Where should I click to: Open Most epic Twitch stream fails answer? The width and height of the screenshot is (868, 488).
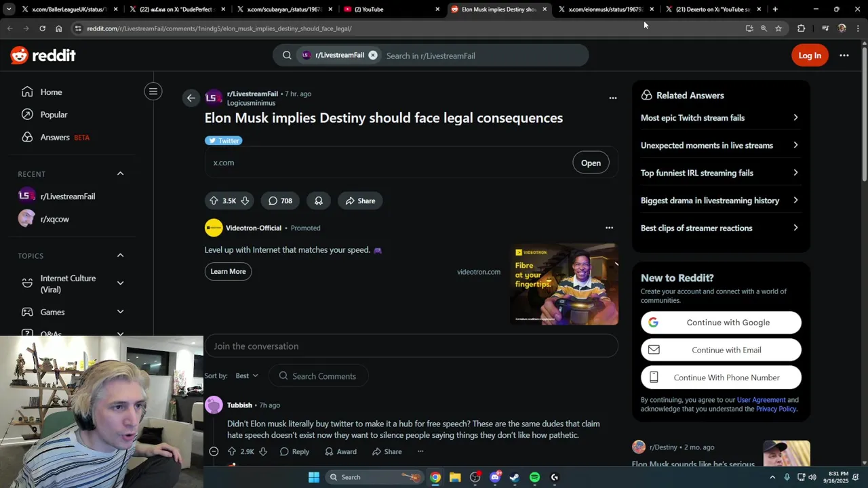click(x=720, y=118)
